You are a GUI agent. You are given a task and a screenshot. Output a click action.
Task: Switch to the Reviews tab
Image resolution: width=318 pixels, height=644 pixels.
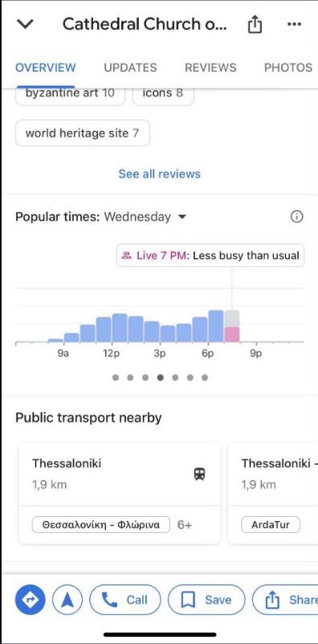(x=210, y=68)
